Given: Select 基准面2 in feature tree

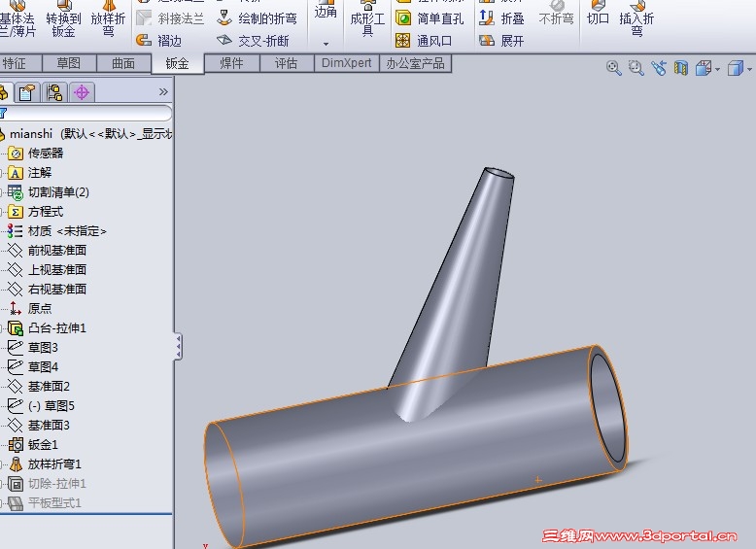Looking at the screenshot, I should (39, 386).
